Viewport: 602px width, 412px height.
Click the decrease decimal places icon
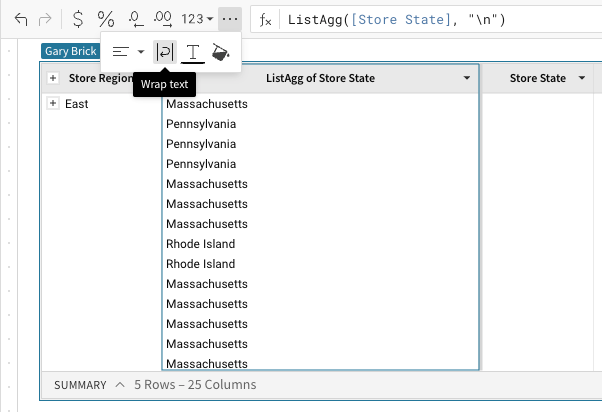pos(137,19)
